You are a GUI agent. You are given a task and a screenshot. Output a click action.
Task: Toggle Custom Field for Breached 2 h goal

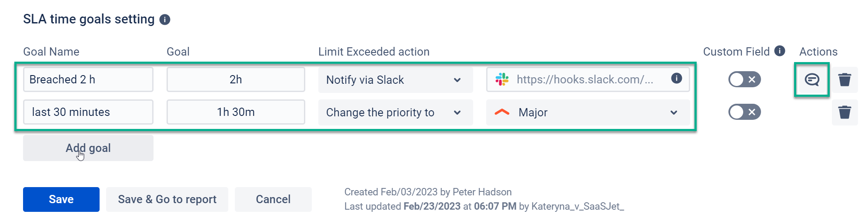[x=744, y=79]
